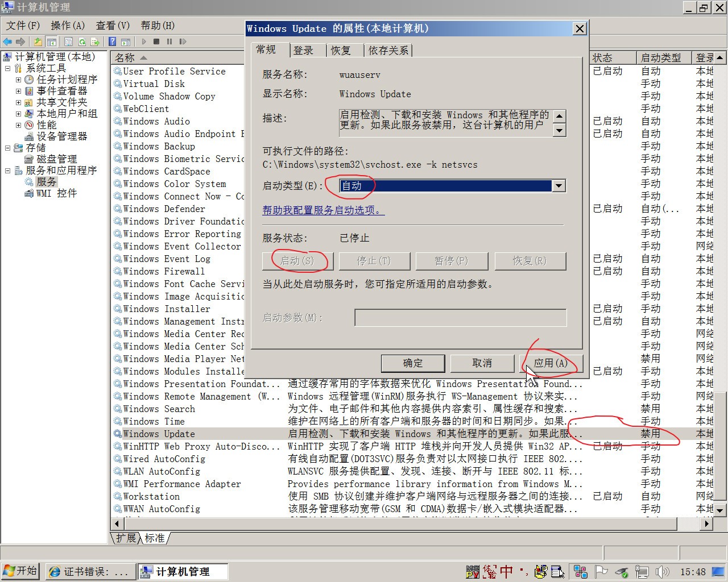The height and width of the screenshot is (582, 728).
Task: Select the Workstation service row
Action: pyautogui.click(x=412, y=496)
